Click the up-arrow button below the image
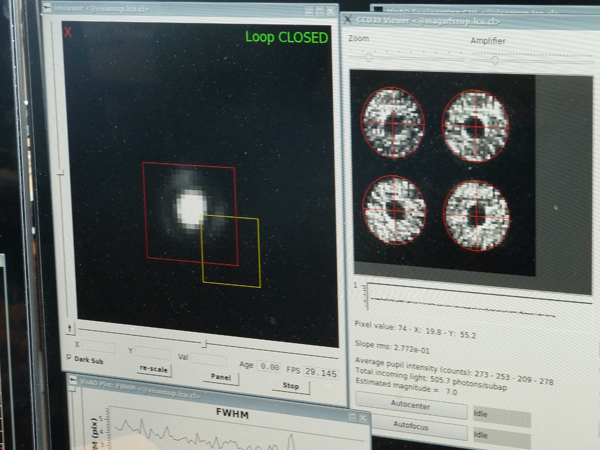Screen dimensions: 600x450 (70, 328)
